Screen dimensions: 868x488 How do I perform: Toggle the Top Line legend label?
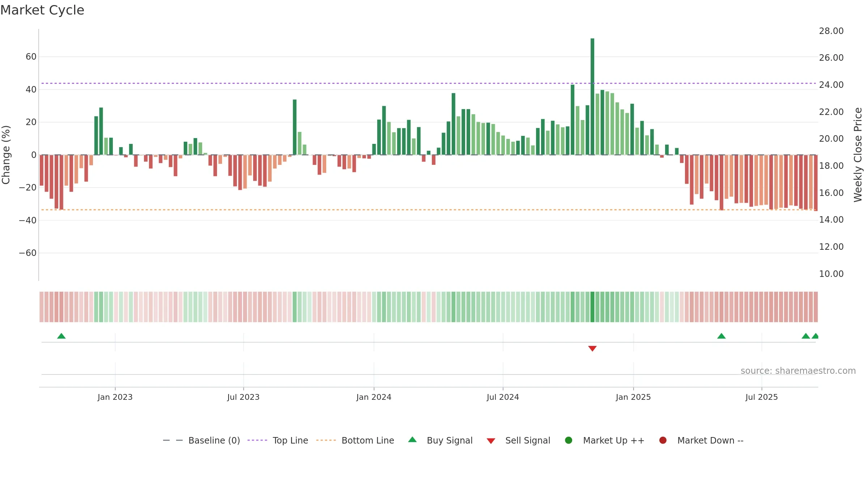click(290, 440)
